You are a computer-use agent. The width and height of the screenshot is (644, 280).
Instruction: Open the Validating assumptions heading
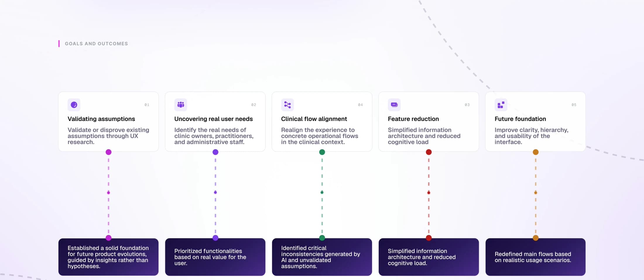tap(101, 119)
